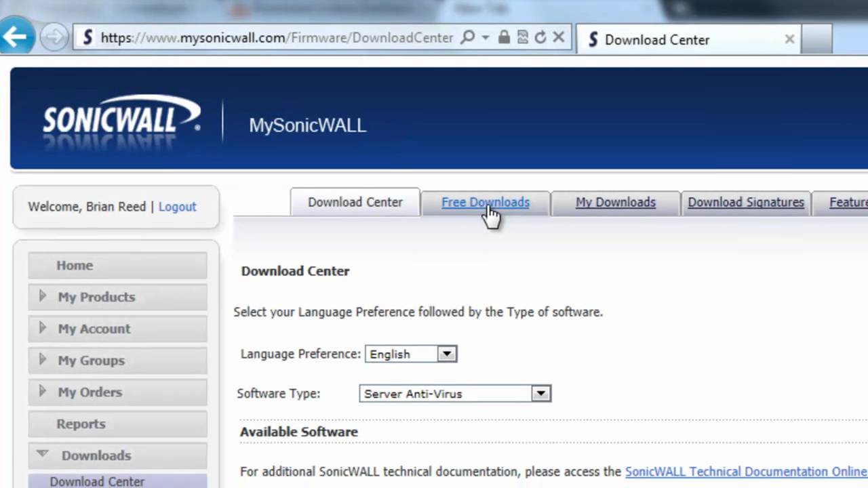This screenshot has width=868, height=488.
Task: Open the Language Preference dropdown
Action: (x=446, y=354)
